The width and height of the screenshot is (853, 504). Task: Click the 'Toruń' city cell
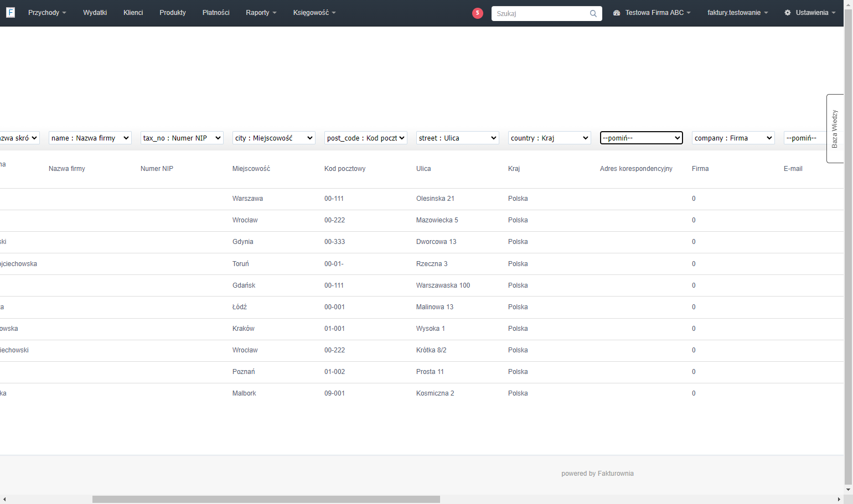(x=241, y=264)
